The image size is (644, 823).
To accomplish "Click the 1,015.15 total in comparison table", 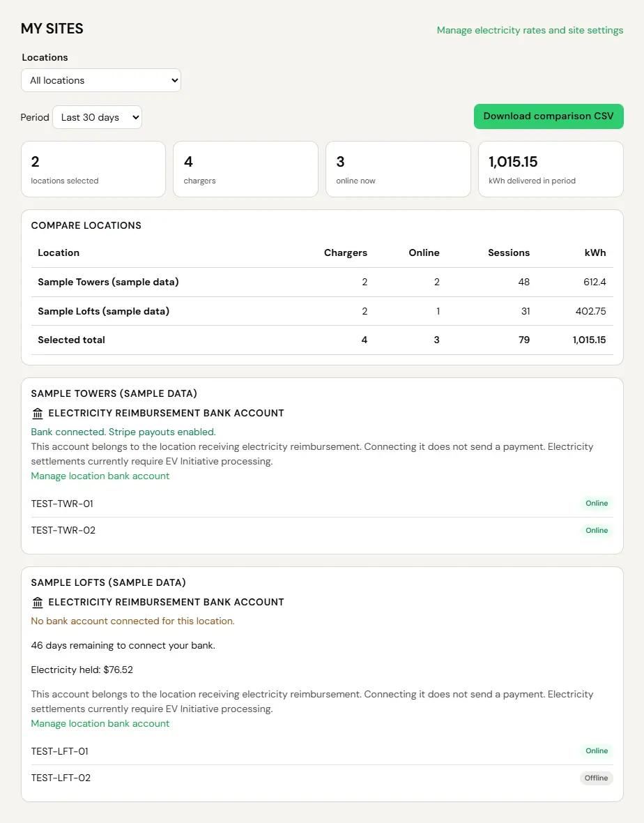I will pyautogui.click(x=589, y=340).
